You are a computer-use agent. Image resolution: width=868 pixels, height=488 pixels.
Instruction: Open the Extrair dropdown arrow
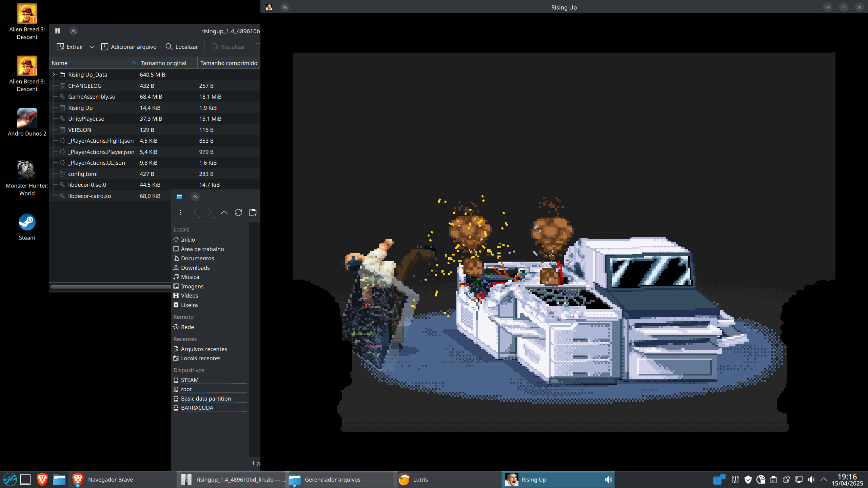coord(92,47)
